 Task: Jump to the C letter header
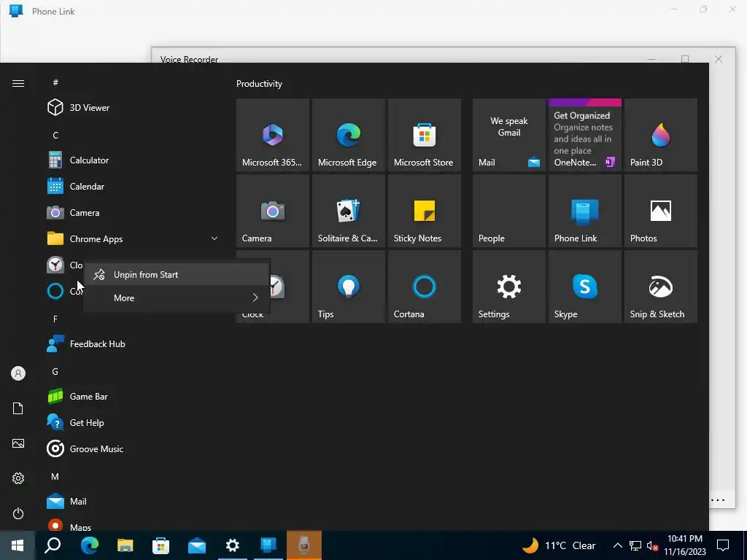coord(55,135)
